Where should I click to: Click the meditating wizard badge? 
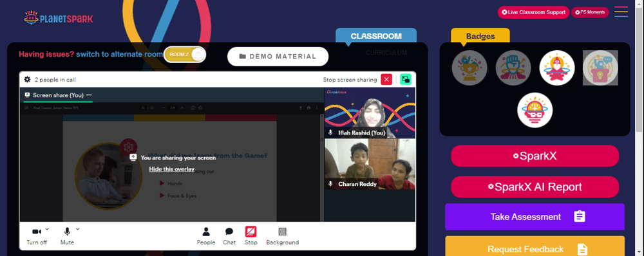(557, 68)
